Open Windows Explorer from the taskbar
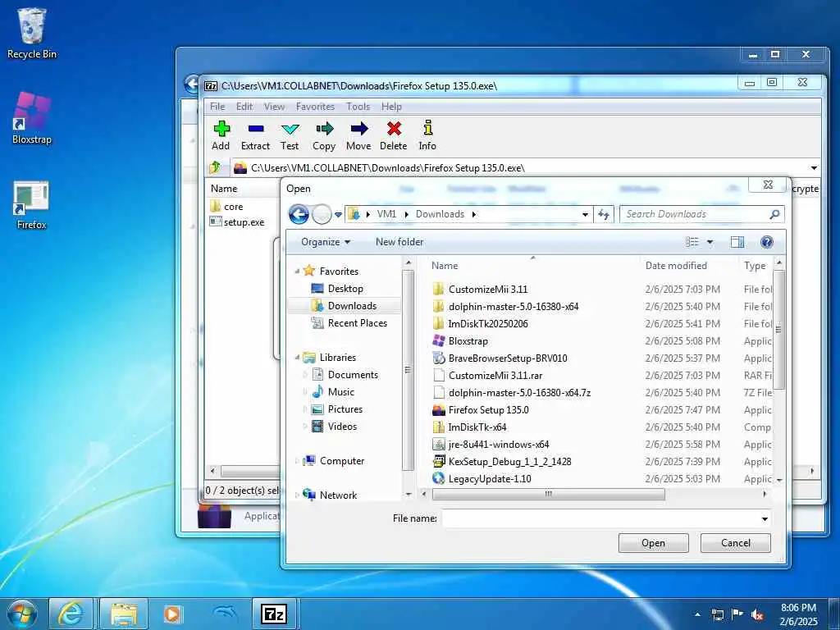Image resolution: width=840 pixels, height=630 pixels. 124,614
